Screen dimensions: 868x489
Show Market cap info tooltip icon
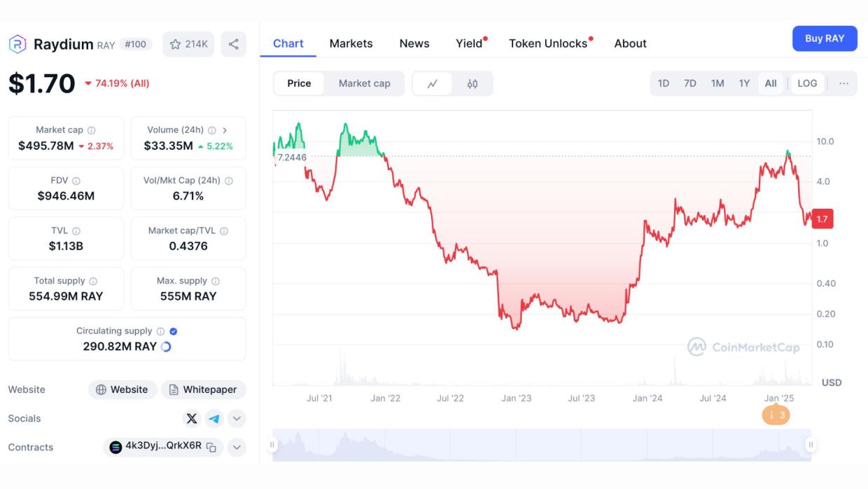[92, 130]
